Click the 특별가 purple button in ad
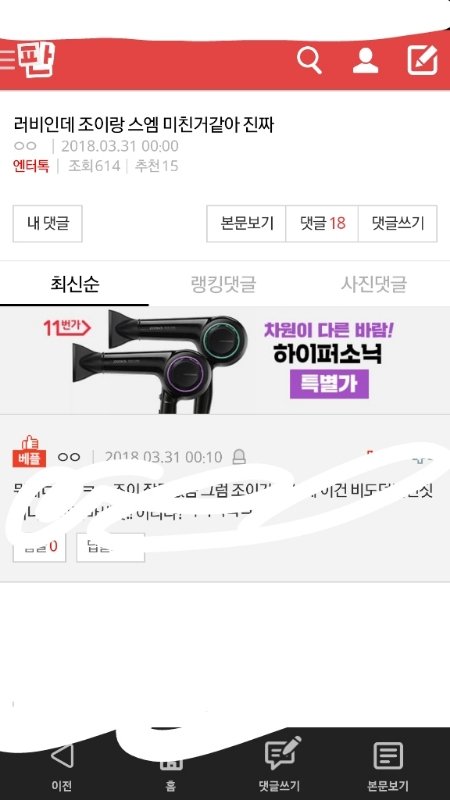 [329, 384]
